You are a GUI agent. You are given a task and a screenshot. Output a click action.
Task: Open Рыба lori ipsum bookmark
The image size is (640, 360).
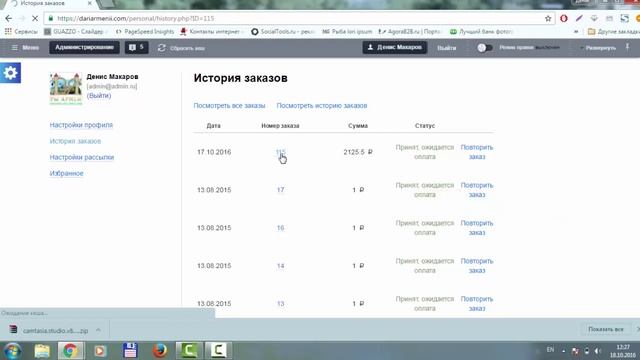click(347, 31)
